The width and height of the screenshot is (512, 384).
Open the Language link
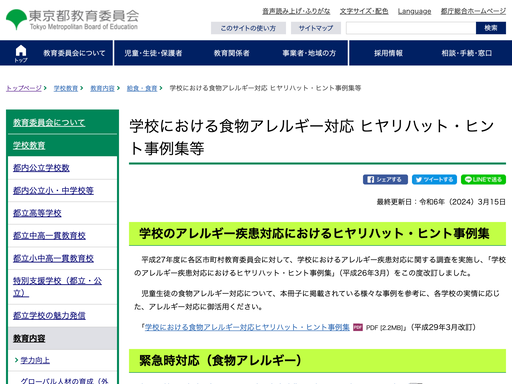pyautogui.click(x=414, y=11)
